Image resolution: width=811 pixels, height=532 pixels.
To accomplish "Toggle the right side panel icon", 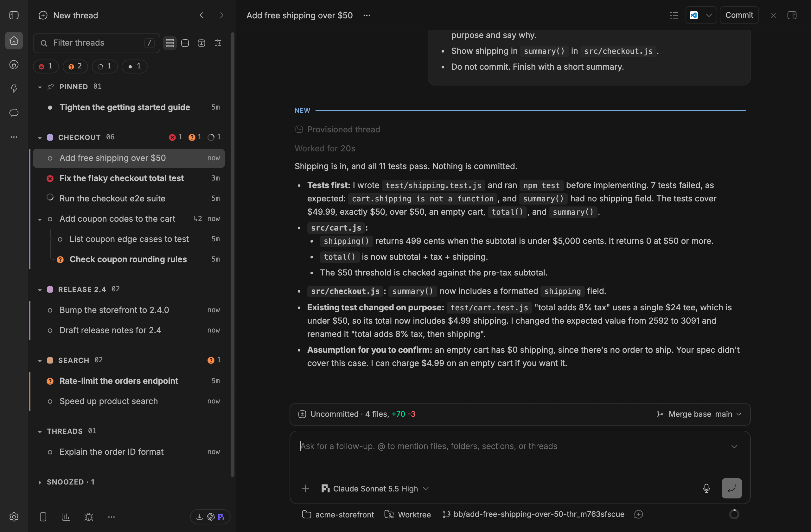I will point(792,15).
